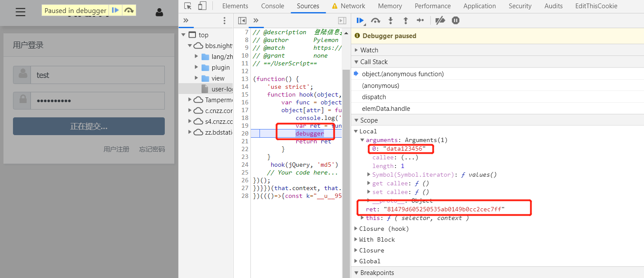Open the 用户注册 link
This screenshot has height=278, width=644.
pyautogui.click(x=116, y=149)
